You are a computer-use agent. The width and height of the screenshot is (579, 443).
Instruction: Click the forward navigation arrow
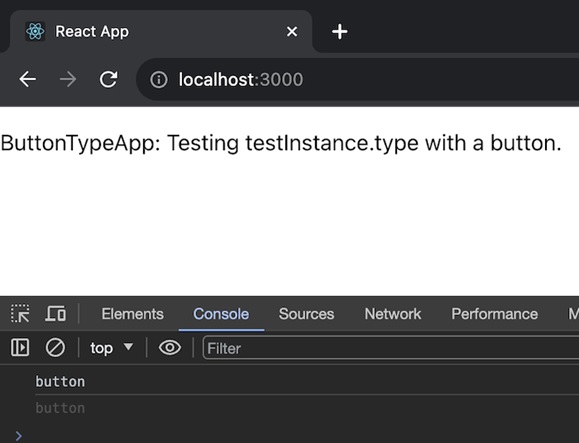tap(68, 79)
